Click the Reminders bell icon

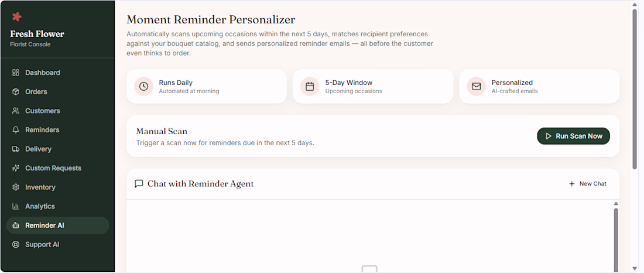16,130
